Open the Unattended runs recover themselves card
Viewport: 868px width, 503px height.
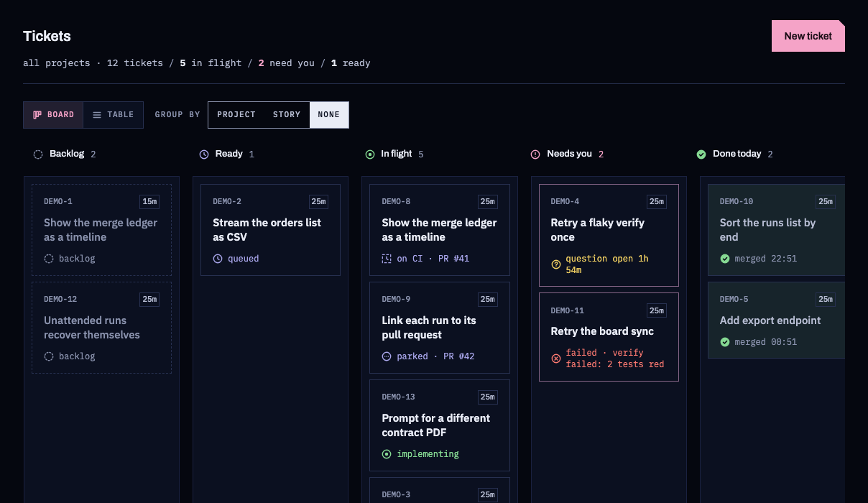[101, 328]
